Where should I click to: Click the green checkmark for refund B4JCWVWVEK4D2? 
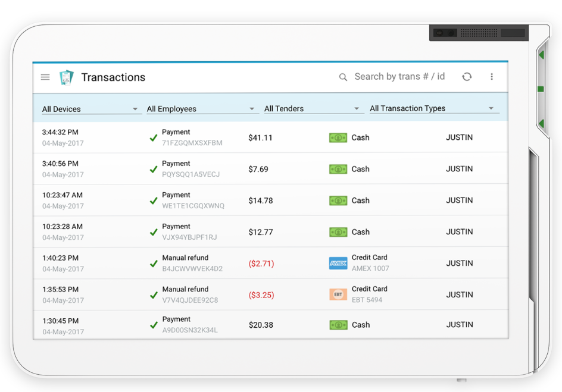(x=154, y=264)
